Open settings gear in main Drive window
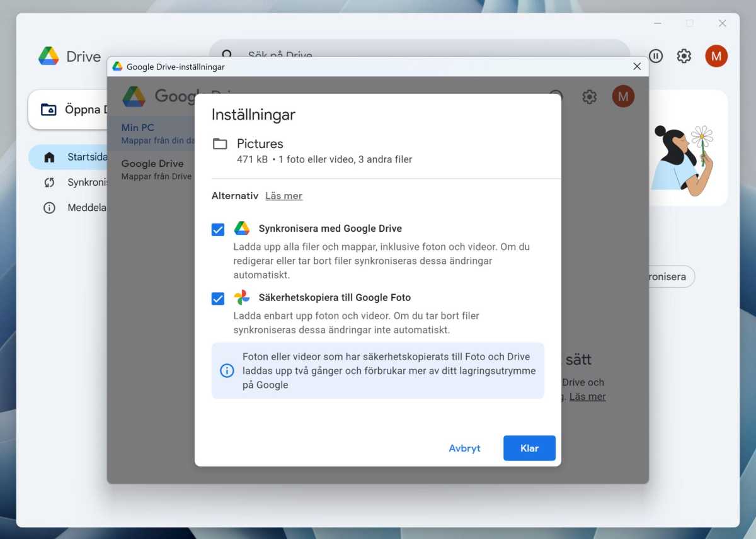Image resolution: width=756 pixels, height=539 pixels. coord(684,56)
